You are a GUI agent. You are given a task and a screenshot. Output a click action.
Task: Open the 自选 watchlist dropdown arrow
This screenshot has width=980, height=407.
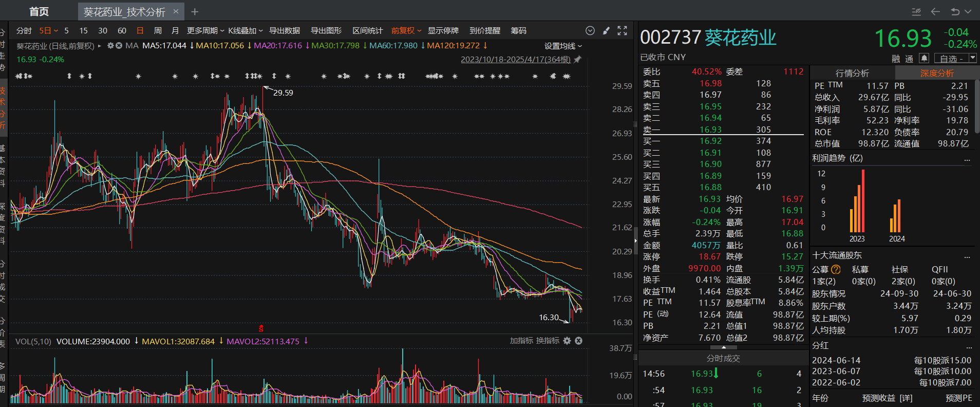point(972,58)
